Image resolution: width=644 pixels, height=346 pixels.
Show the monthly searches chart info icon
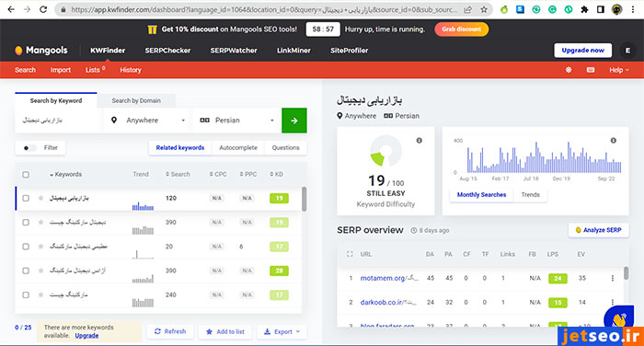tap(614, 141)
